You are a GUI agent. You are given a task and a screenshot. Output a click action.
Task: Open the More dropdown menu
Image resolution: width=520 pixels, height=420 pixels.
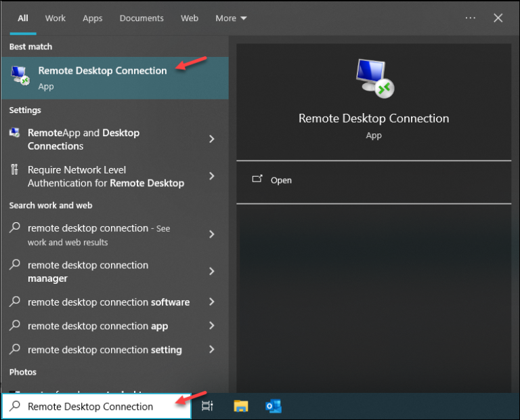231,18
